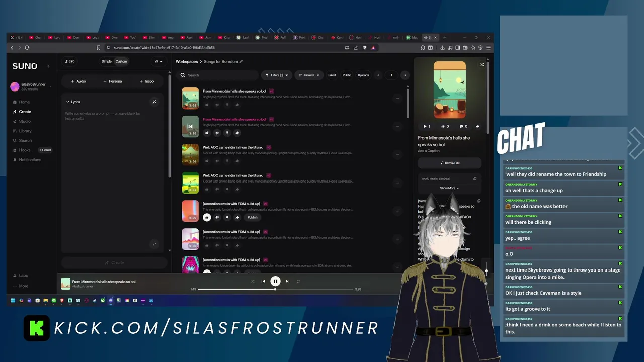
Task: Expand Show More in detail panel
Action: click(x=449, y=188)
